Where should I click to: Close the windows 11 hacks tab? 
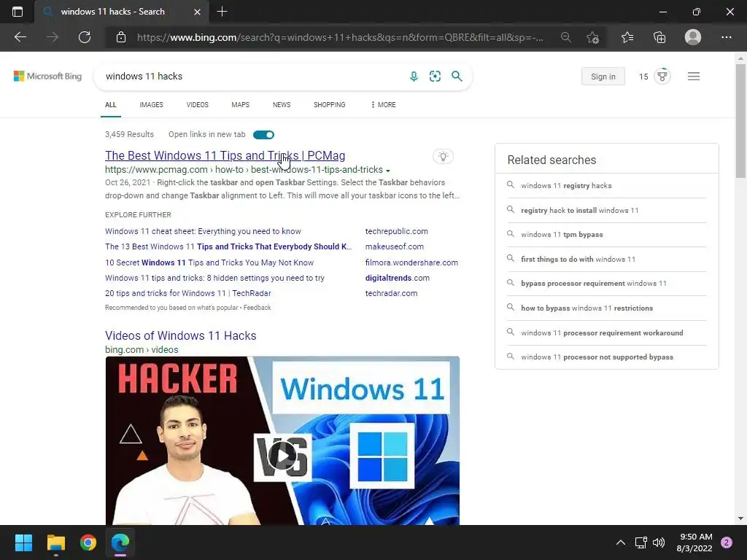(197, 12)
